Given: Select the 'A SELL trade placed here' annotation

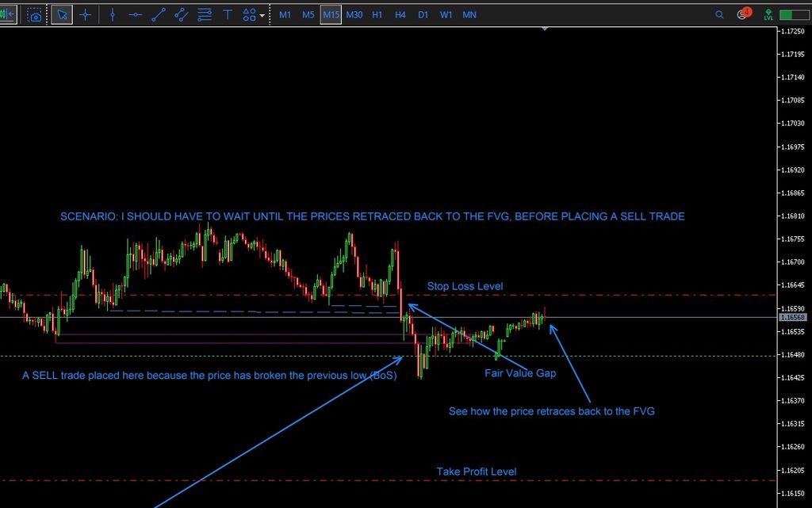Looking at the screenshot, I should (x=209, y=376).
